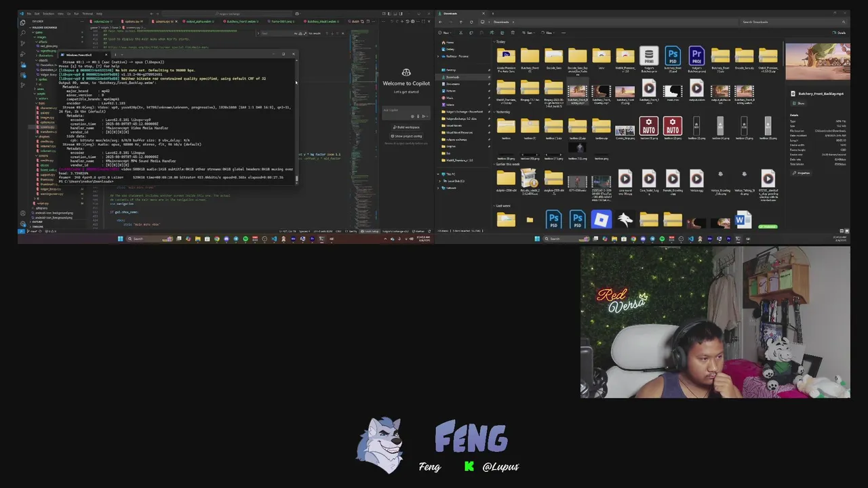
Task: Click the preview image in details pane
Action: pyautogui.click(x=818, y=62)
